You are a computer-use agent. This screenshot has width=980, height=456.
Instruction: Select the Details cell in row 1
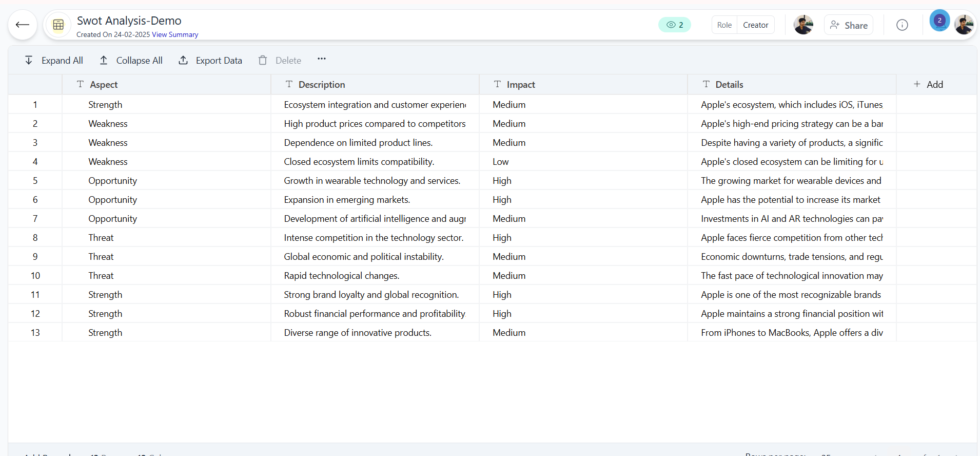coord(791,105)
